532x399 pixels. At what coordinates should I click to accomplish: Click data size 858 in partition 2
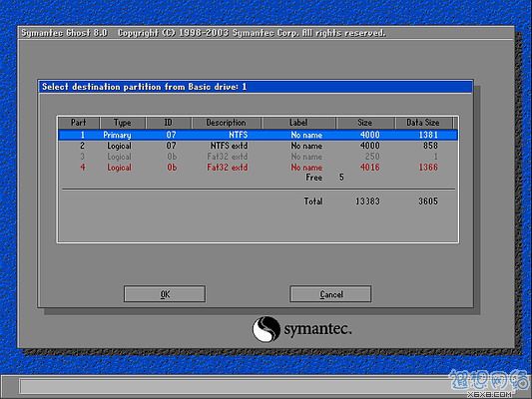coord(430,146)
